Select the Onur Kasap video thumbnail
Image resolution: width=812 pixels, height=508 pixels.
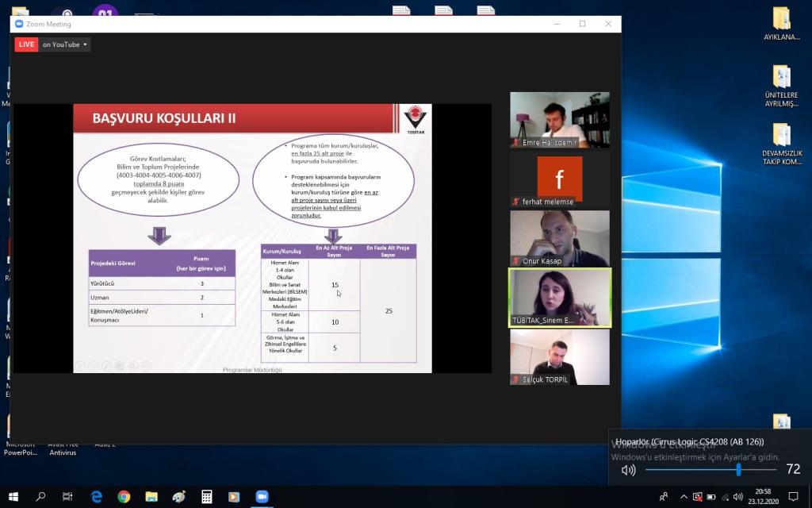559,238
